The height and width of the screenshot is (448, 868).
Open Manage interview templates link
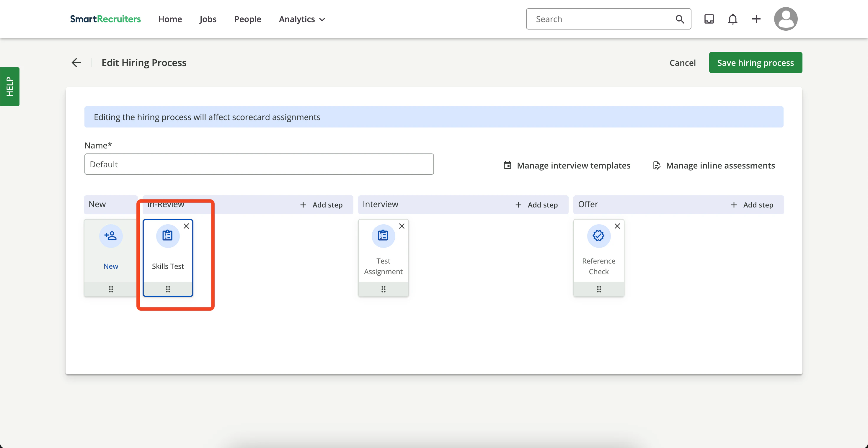tap(567, 165)
